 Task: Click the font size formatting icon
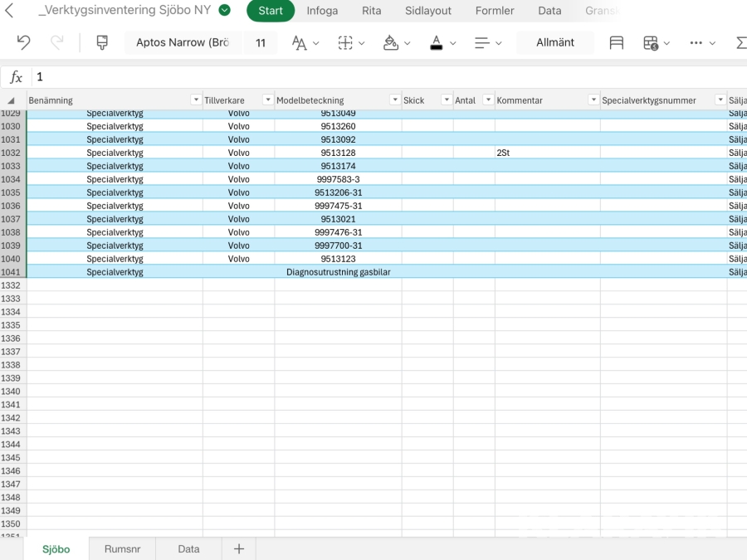click(x=299, y=42)
